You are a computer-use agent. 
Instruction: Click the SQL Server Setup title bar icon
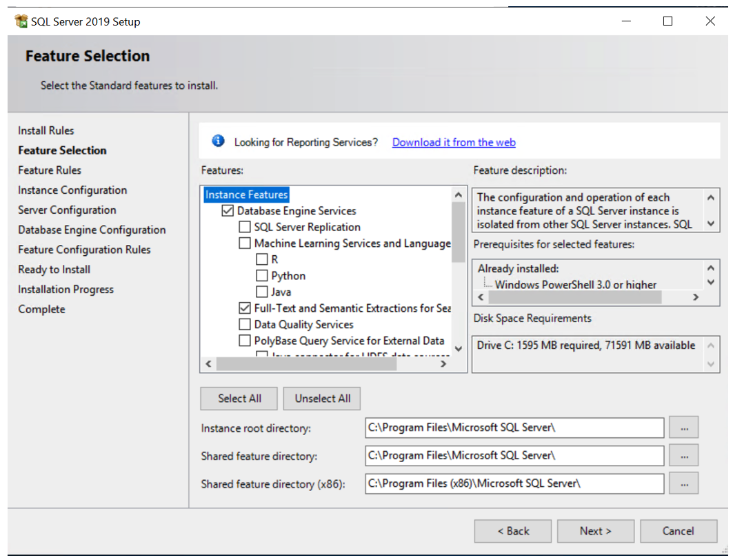(21, 21)
